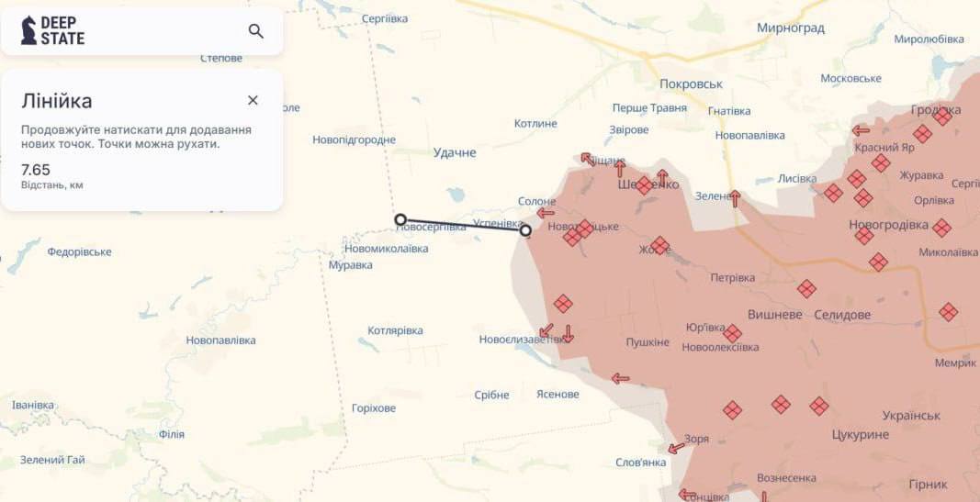Click the diamond marker at Миколаївка
This screenshot has height=502, width=980.
point(941,228)
